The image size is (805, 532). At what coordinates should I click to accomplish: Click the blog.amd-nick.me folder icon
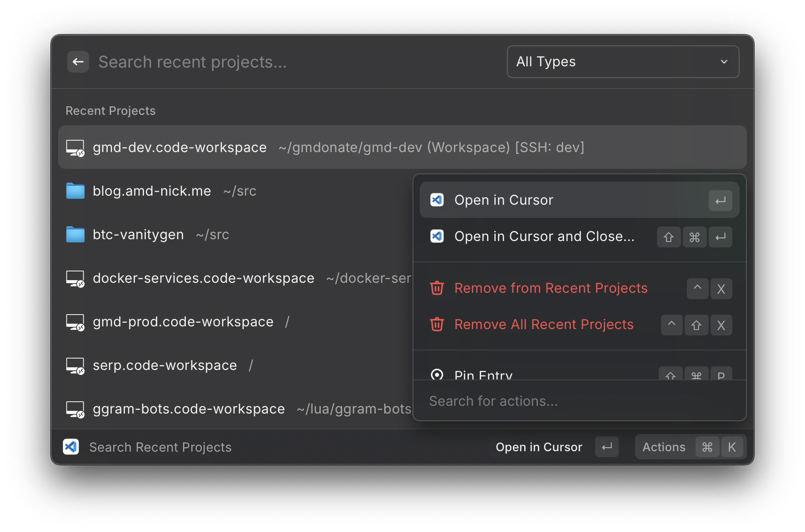[75, 191]
